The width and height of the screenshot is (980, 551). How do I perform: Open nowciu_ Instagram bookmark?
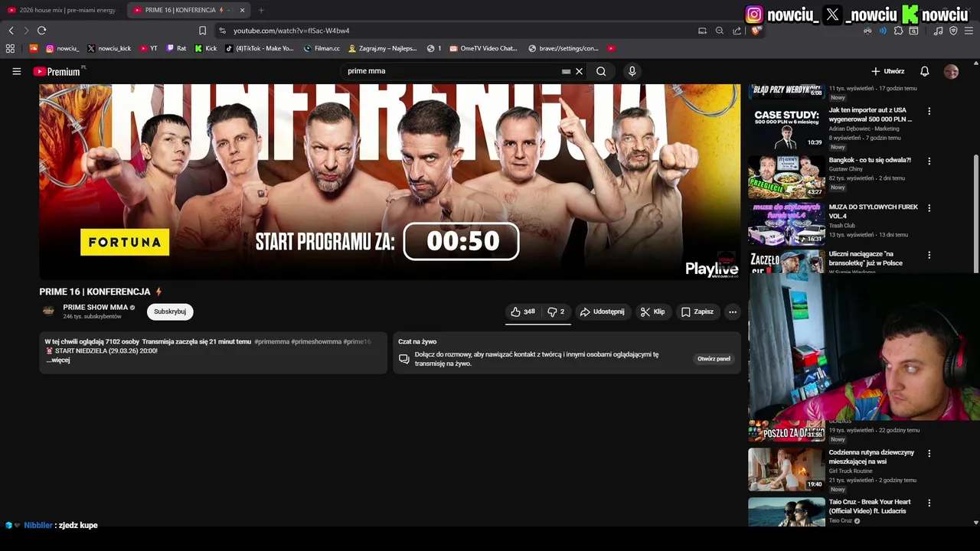coord(62,48)
